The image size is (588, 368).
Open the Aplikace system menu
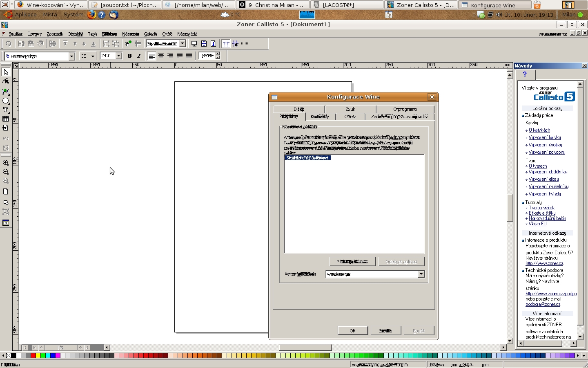[21, 14]
